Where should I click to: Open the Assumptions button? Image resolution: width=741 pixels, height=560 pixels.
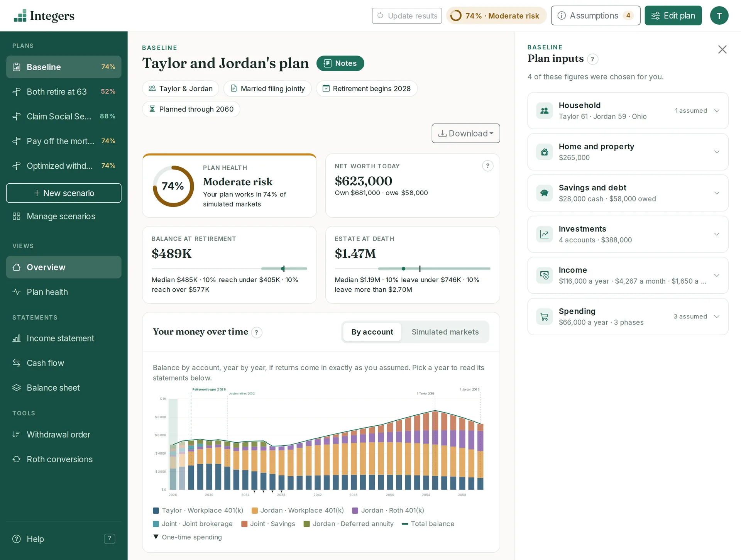click(x=596, y=16)
